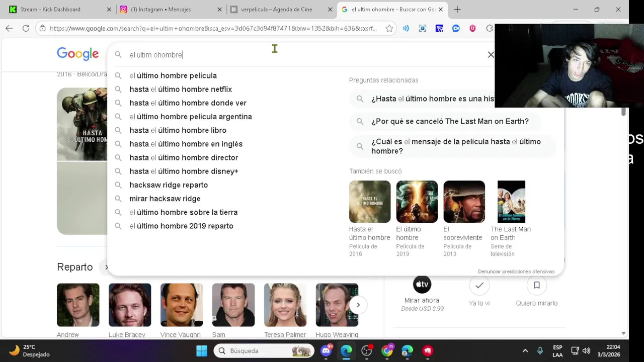Choose suggestion el último hombre película
Image resolution: width=644 pixels, height=362 pixels.
point(173,75)
